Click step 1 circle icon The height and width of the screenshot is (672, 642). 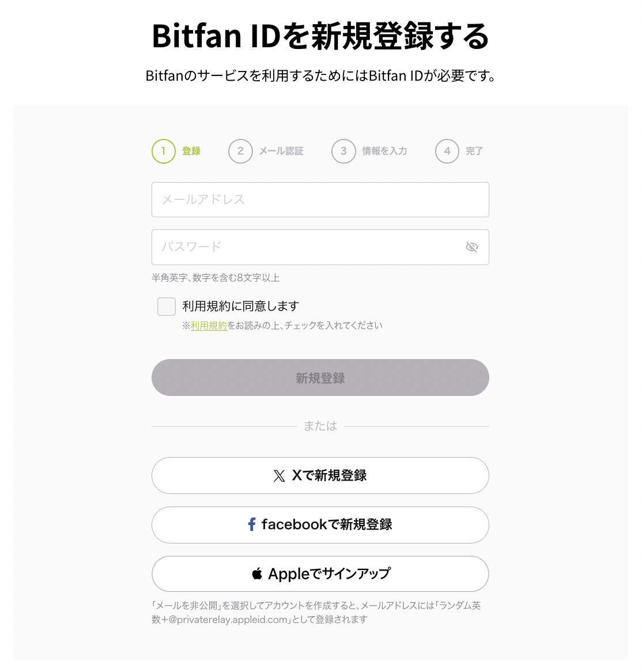coord(164,151)
